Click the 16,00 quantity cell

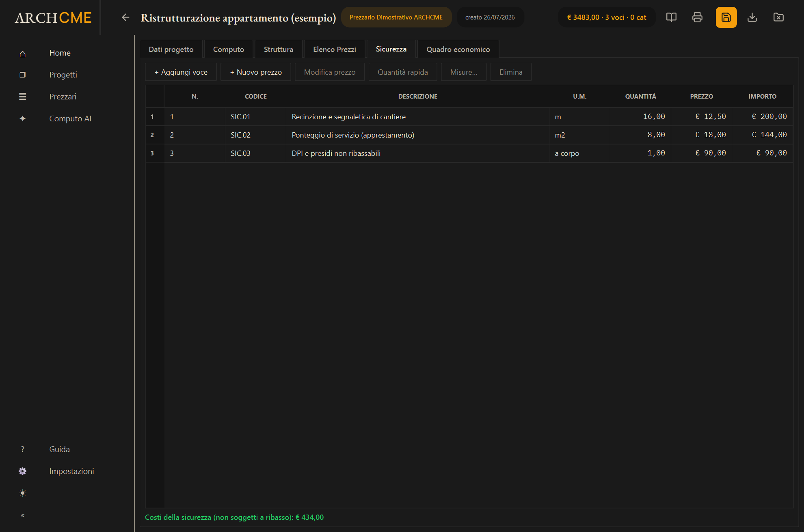(640, 117)
